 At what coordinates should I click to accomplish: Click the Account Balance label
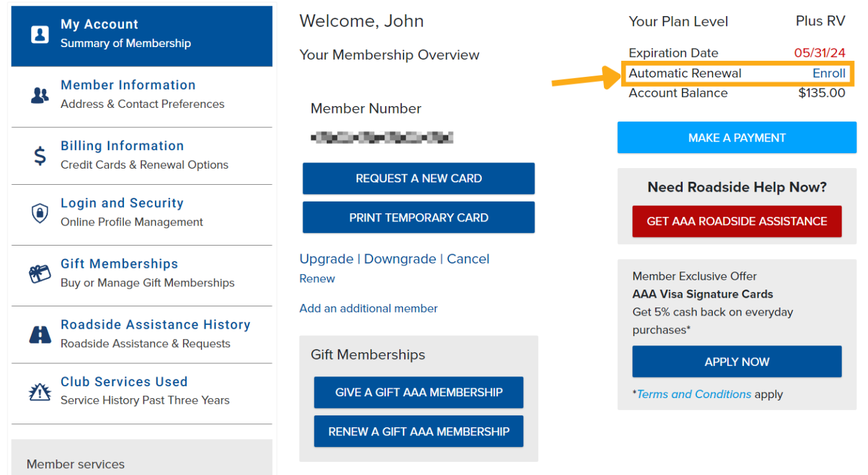[678, 93]
